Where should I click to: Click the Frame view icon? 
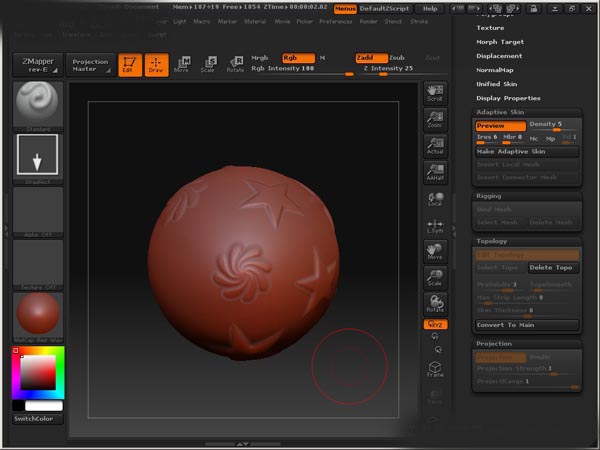pyautogui.click(x=434, y=368)
